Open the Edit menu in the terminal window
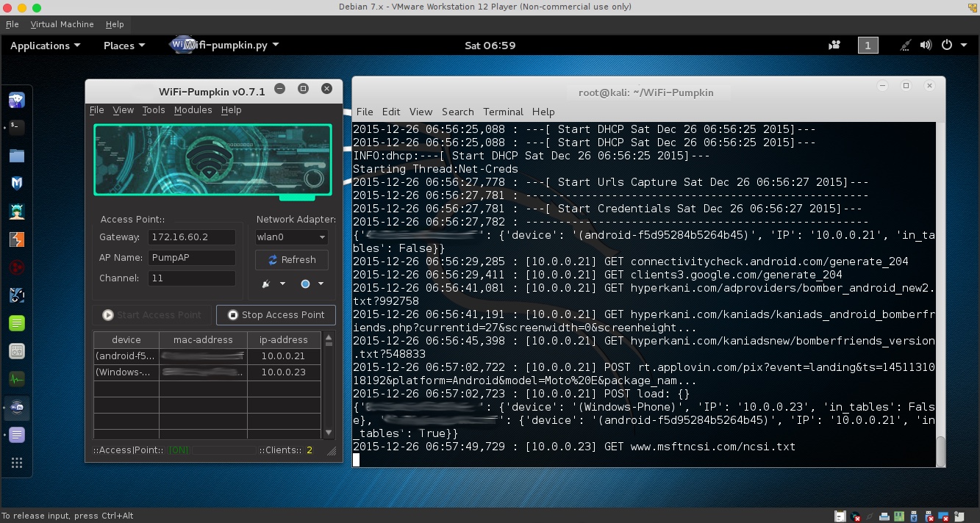980x523 pixels. coord(391,112)
